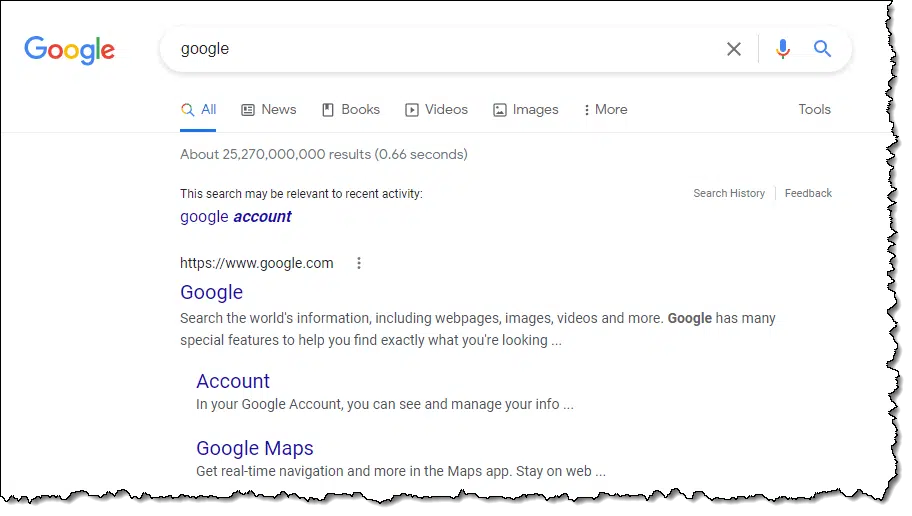This screenshot has height=516, width=912.
Task: Open the Google result title link
Action: point(211,292)
